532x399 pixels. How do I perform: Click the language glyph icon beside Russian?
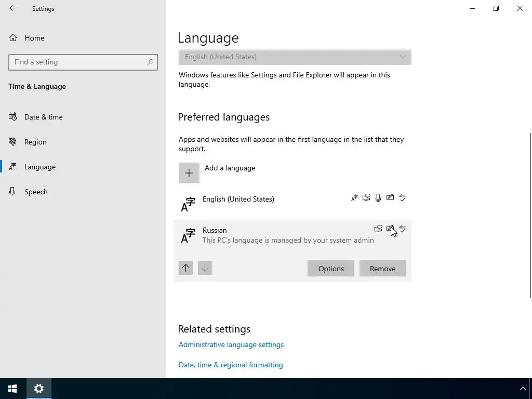click(x=188, y=235)
